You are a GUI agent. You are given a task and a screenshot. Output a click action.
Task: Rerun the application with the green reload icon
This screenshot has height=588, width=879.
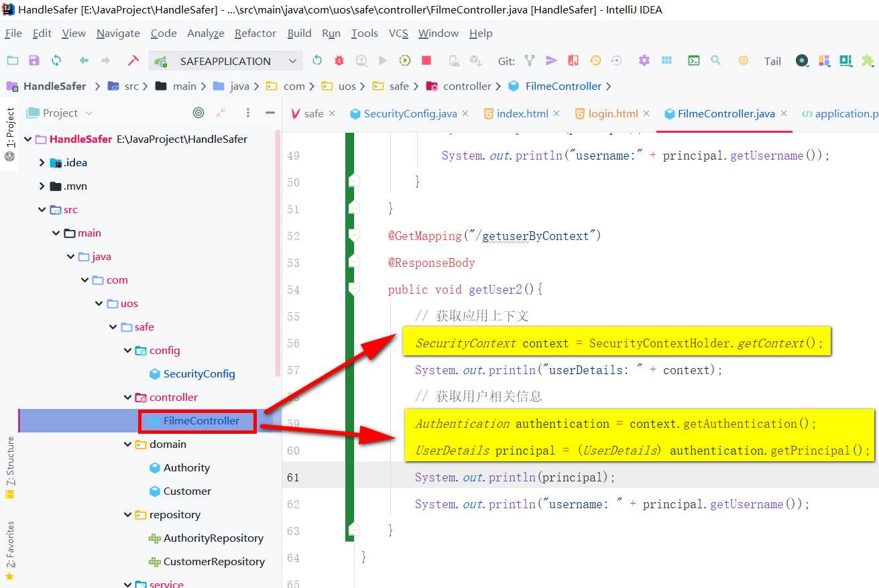tap(317, 60)
